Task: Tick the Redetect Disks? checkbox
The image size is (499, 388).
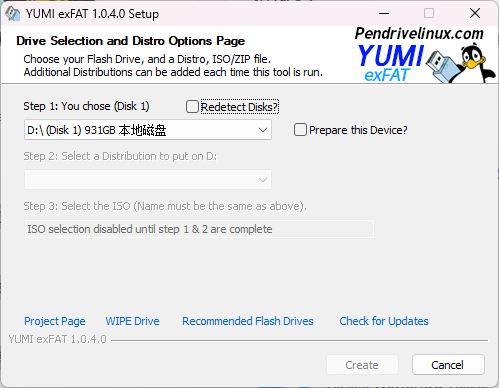Action: tap(192, 107)
